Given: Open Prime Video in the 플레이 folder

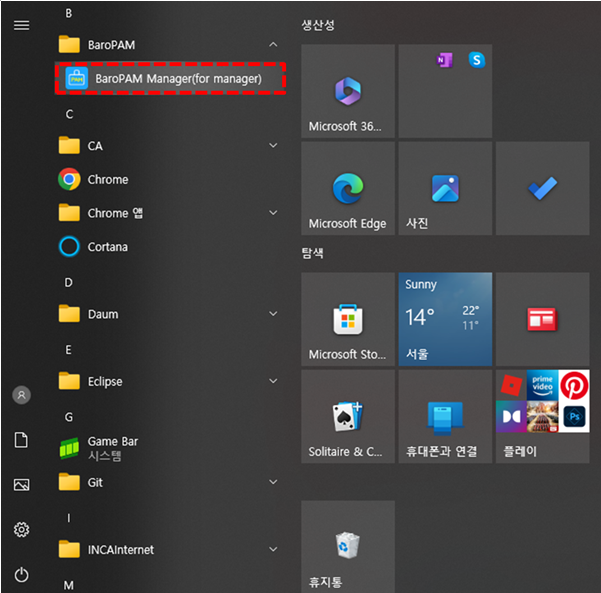Looking at the screenshot, I should [542, 385].
